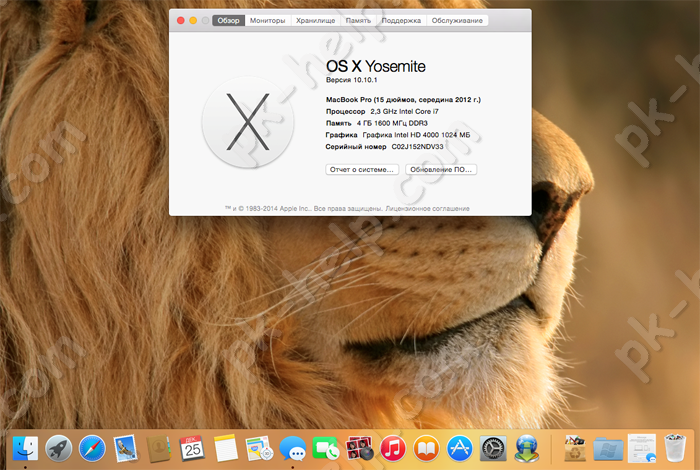Image resolution: width=700 pixels, height=470 pixels.
Task: Open Contacts address book in Dock
Action: 159,448
